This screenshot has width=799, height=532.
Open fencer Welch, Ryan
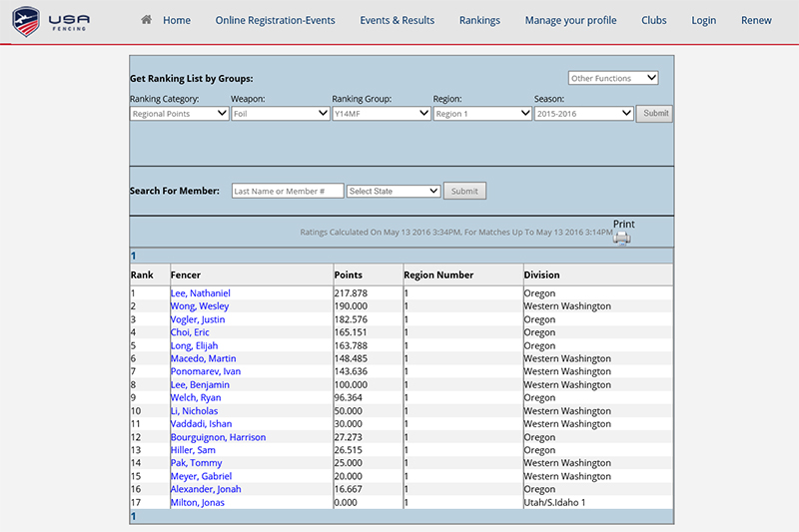(x=196, y=397)
